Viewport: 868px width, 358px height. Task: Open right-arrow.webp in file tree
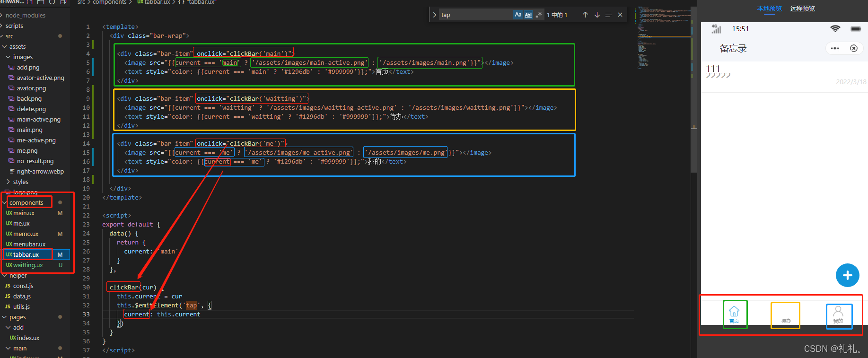pos(40,171)
